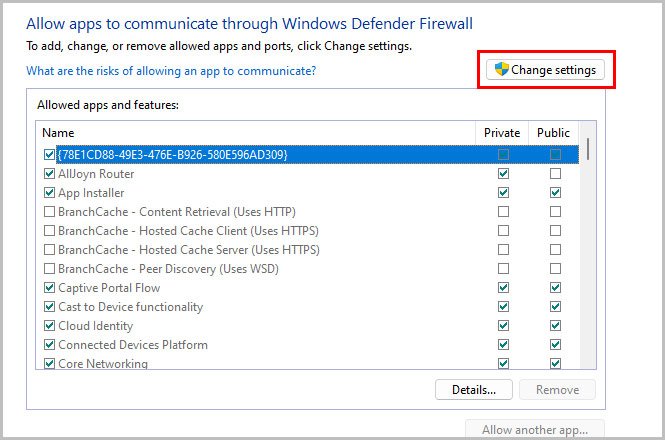Screen dimensions: 665x440
Task: Enable BranchCache - Hosted Cache Client name checkbox
Action: (x=49, y=230)
